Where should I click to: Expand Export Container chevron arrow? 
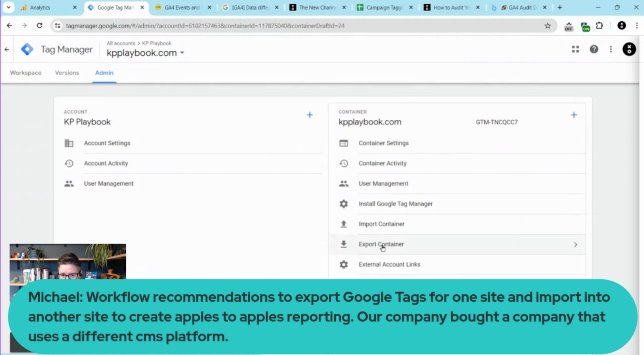pos(575,245)
